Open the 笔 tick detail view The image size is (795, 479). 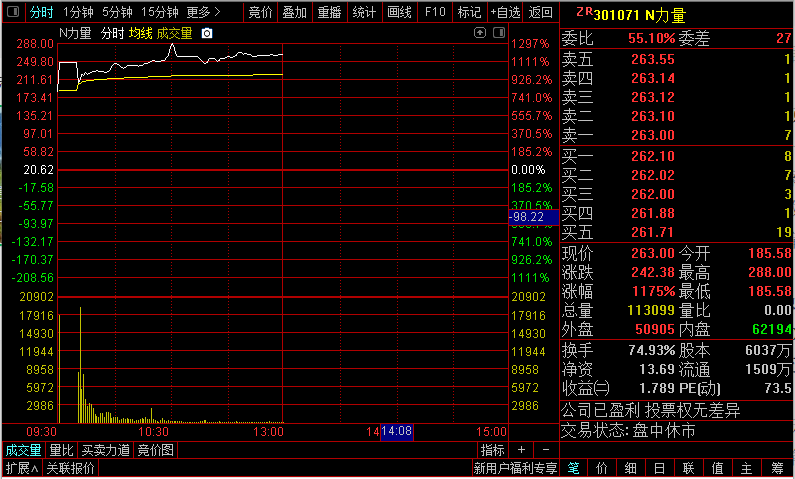click(573, 468)
